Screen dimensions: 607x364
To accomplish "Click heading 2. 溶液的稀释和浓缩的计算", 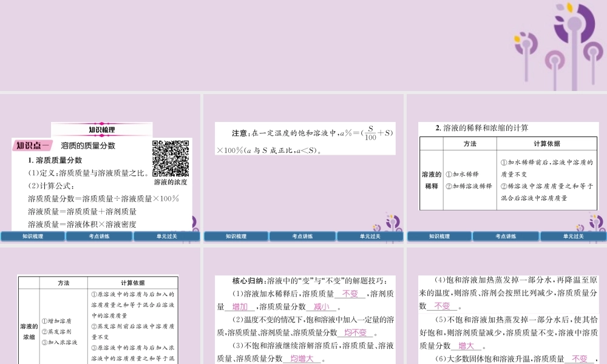I will pos(482,127).
